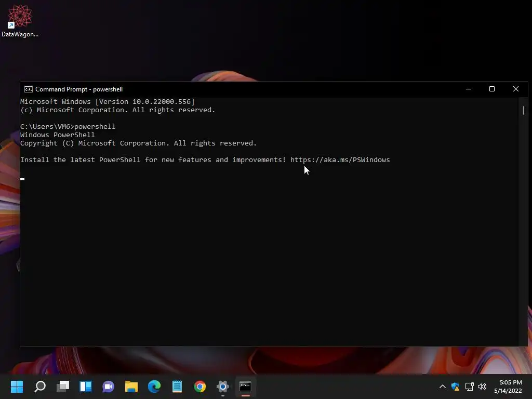Image resolution: width=532 pixels, height=399 pixels.
Task: Show hidden system tray icons
Action: (443, 387)
